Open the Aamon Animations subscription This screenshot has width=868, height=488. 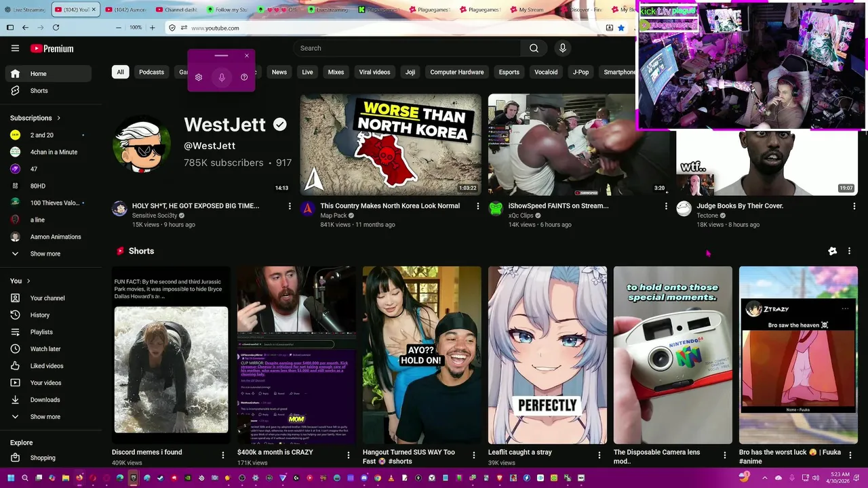coord(48,237)
